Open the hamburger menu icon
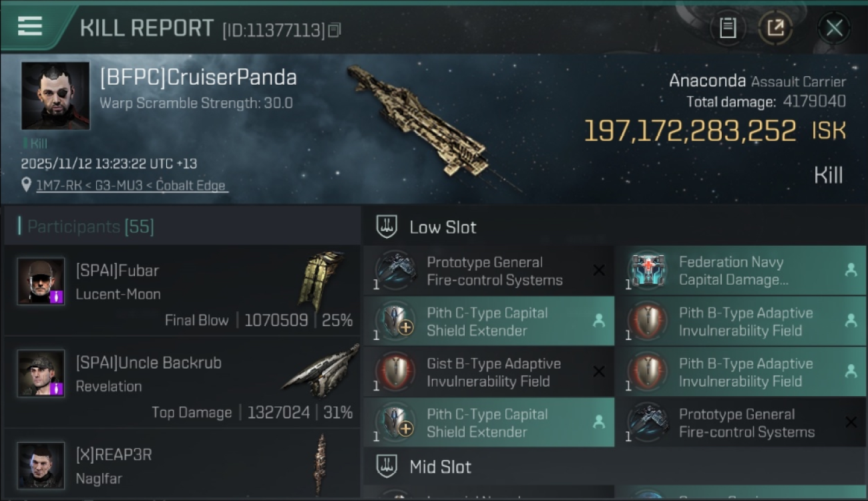This screenshot has height=501, width=868. coord(30,27)
